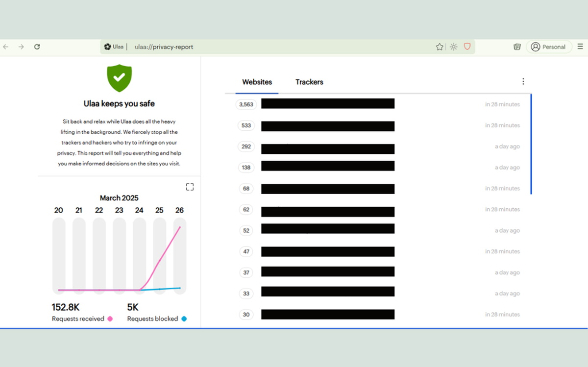Select the website row with 3,563 count

click(378, 104)
